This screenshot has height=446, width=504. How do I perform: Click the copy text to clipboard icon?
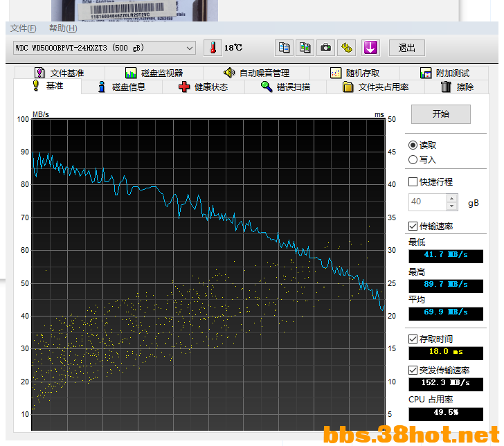[284, 48]
